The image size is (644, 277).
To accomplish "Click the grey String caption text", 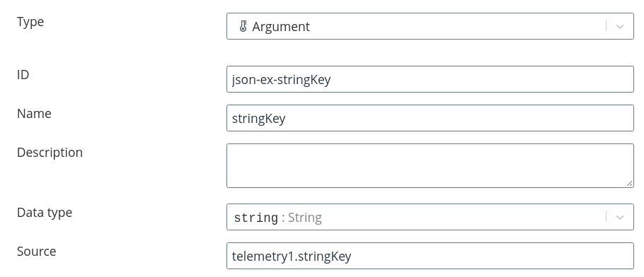I will [305, 218].
